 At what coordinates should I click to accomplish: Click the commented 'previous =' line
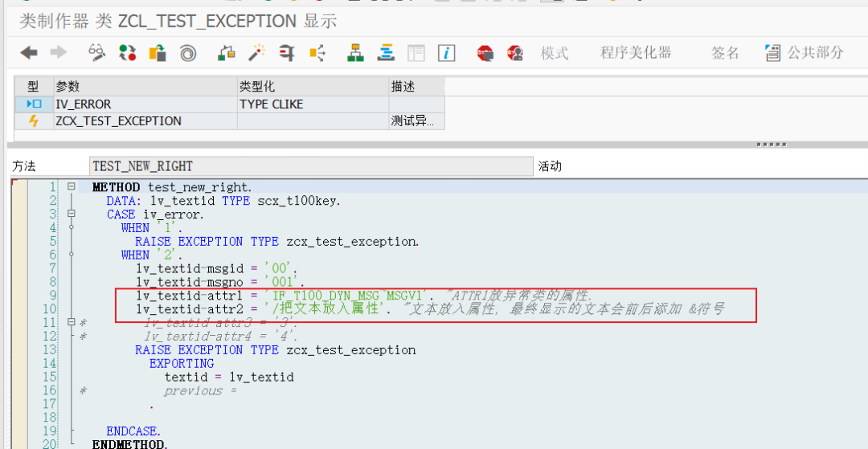pos(200,390)
